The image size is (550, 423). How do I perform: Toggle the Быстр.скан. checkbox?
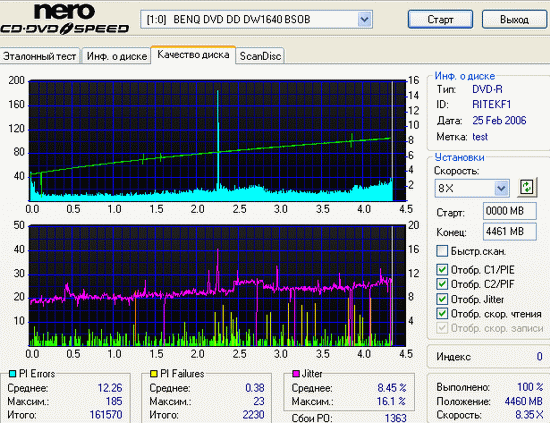tap(442, 251)
